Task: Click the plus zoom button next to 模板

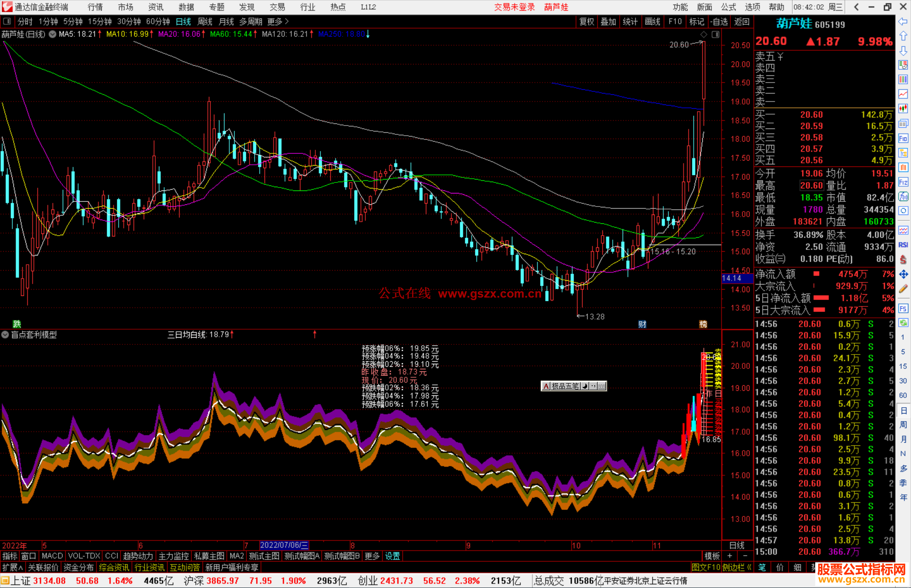Action: click(x=730, y=556)
